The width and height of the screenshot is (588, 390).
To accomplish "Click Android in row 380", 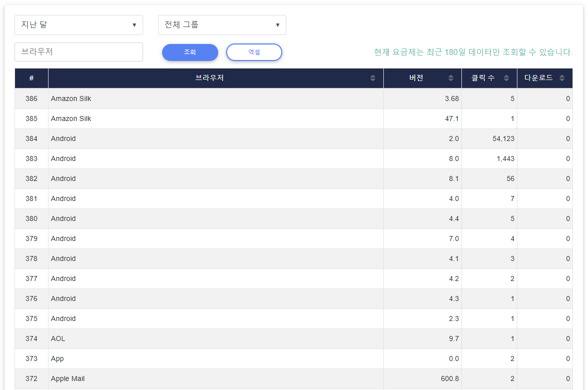I will click(x=63, y=218).
